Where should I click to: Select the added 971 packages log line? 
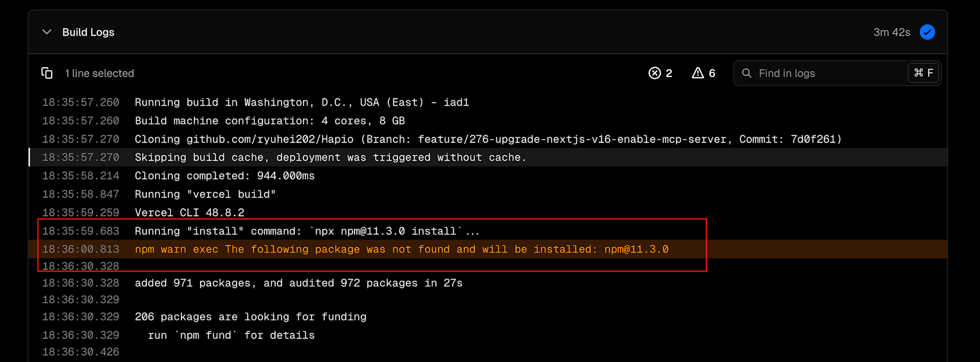pos(298,283)
